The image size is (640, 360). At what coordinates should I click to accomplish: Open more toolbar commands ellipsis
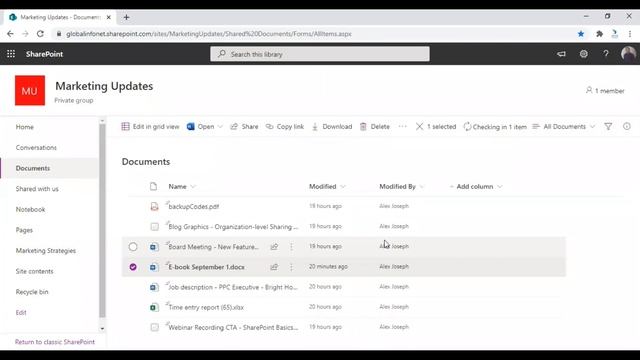pyautogui.click(x=402, y=127)
